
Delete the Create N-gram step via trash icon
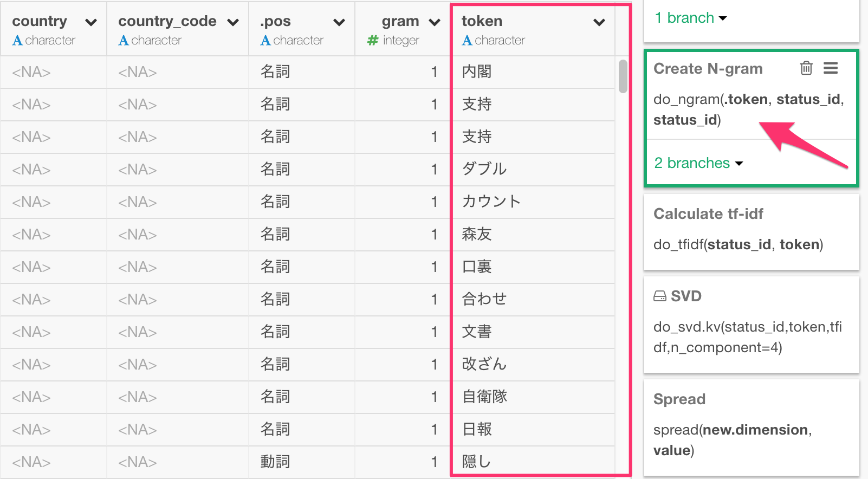(x=806, y=68)
